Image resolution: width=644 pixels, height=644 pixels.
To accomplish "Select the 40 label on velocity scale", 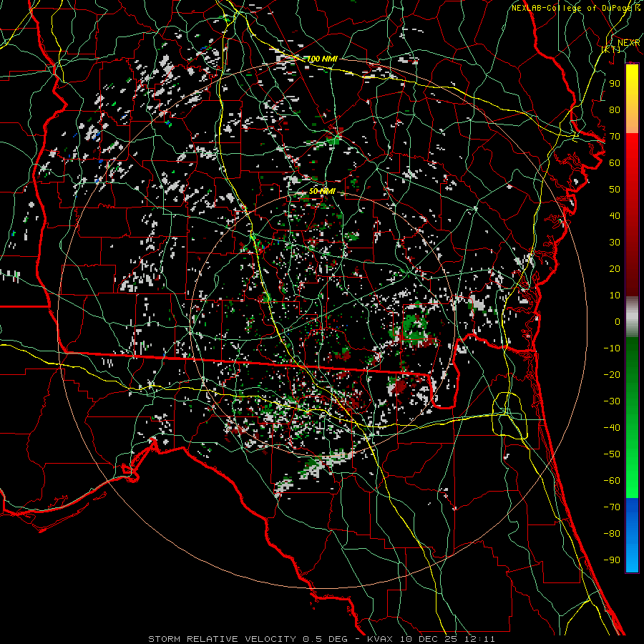I will [615, 215].
